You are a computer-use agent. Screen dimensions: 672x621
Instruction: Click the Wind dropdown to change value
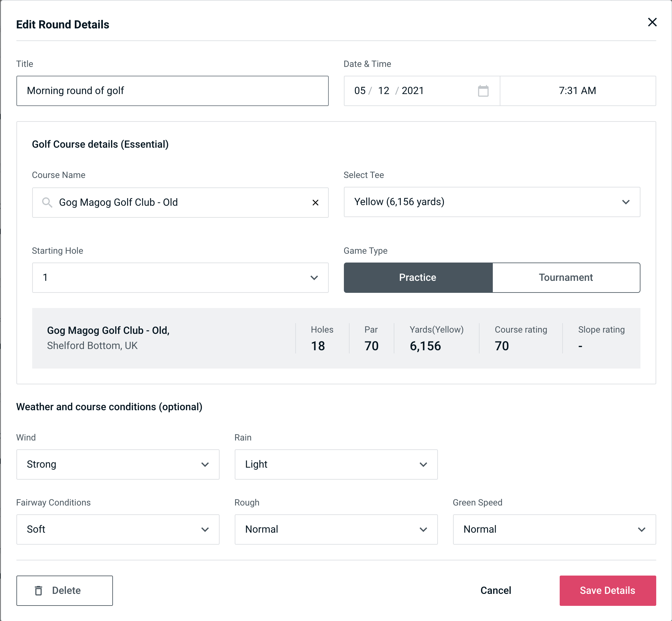coord(118,464)
